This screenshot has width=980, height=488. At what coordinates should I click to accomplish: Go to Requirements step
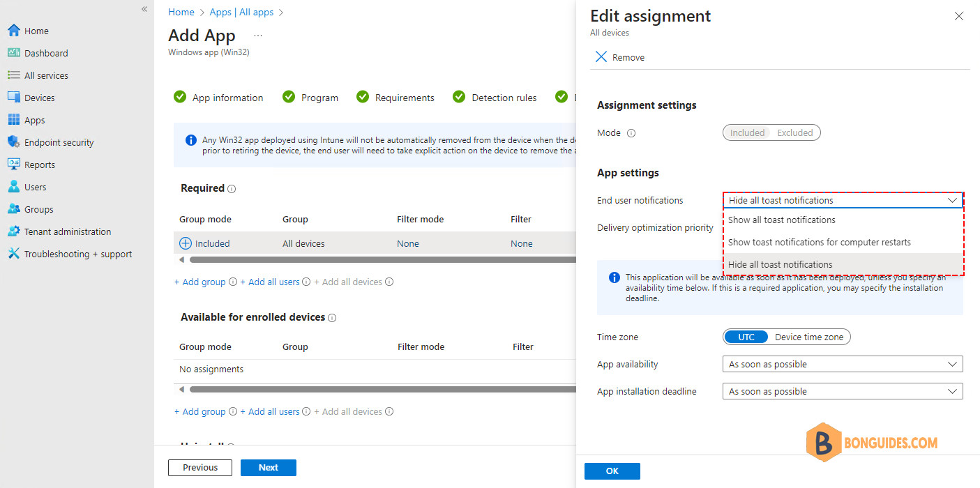pos(395,98)
